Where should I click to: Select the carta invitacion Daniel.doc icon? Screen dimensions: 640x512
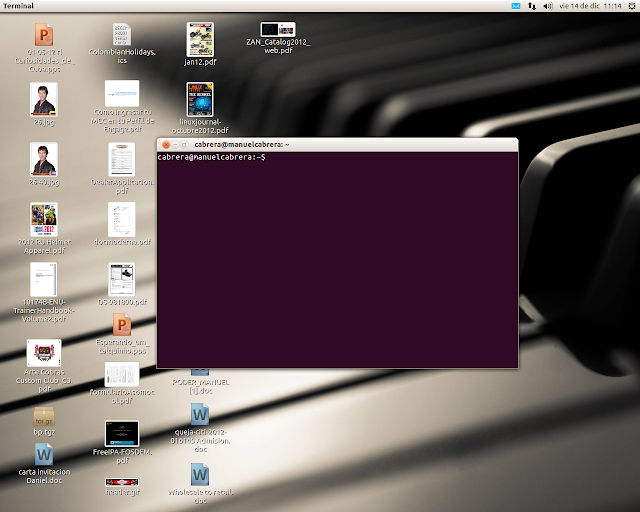point(44,454)
